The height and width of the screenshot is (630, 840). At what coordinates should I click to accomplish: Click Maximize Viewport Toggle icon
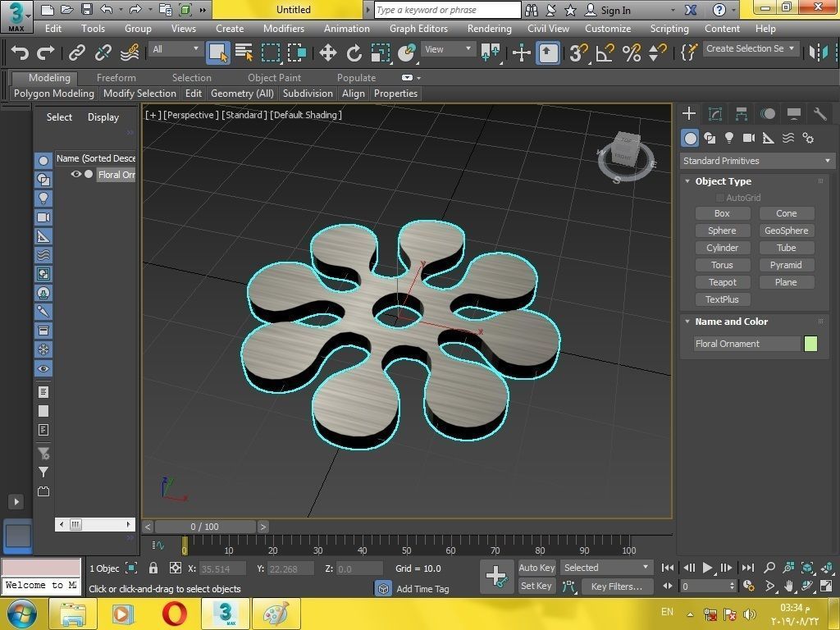pyautogui.click(x=827, y=586)
